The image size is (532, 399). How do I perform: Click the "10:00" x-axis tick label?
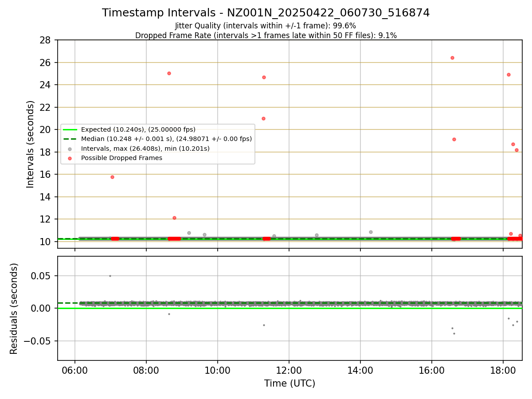click(217, 370)
